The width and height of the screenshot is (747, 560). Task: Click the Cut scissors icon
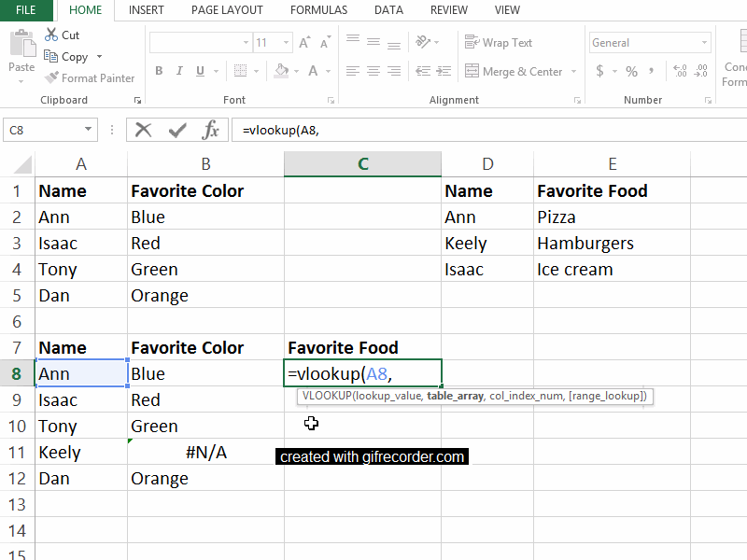click(x=51, y=35)
